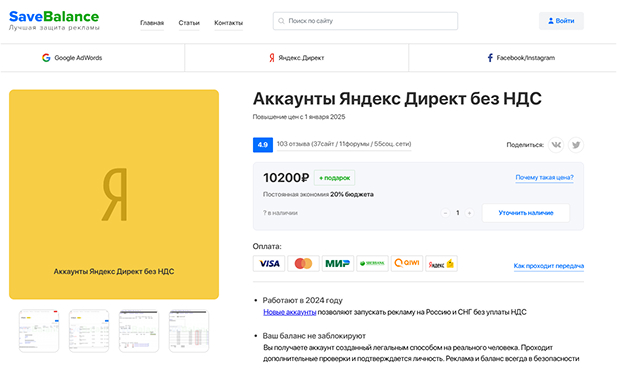The image size is (617, 375).
Task: Open the fourth screenshot thumbnail
Action: [x=189, y=331]
